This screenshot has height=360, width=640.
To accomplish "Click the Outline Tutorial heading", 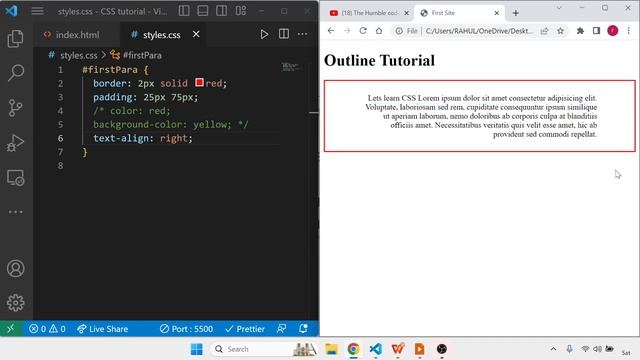I will tap(379, 60).
